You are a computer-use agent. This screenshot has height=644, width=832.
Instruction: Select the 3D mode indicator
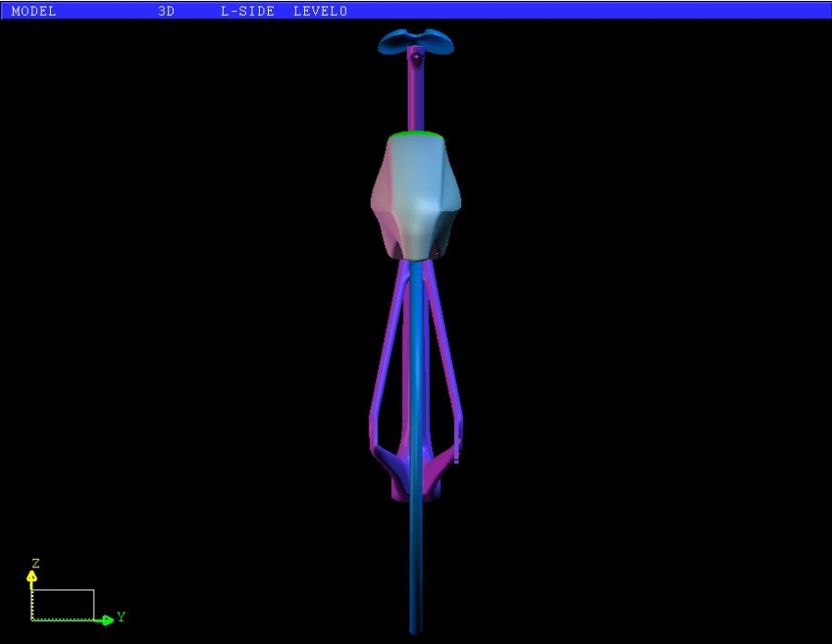[166, 12]
